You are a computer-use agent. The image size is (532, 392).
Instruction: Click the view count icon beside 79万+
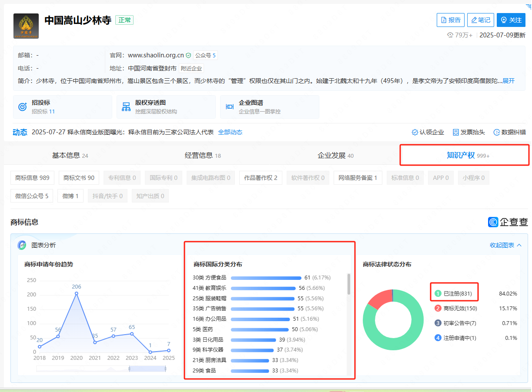click(x=450, y=35)
